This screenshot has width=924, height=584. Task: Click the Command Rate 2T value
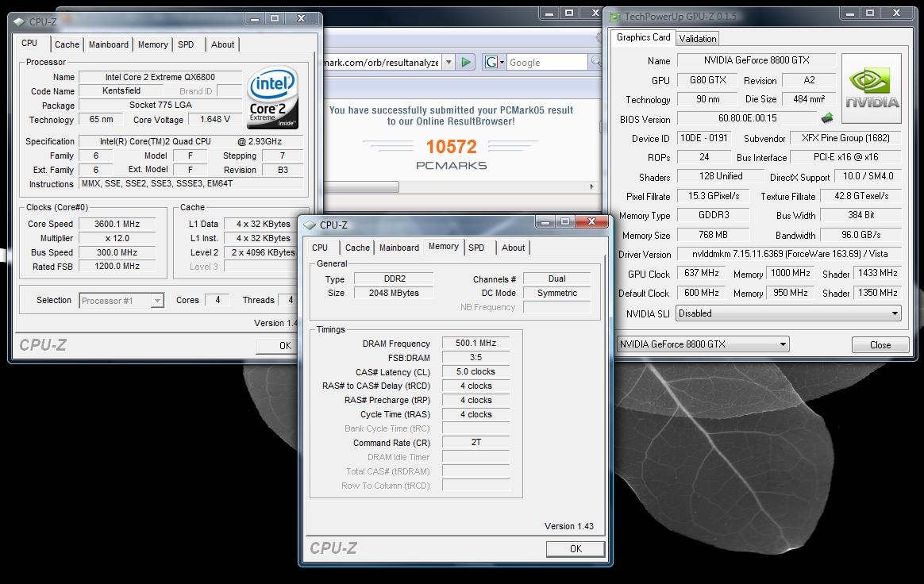(x=475, y=442)
